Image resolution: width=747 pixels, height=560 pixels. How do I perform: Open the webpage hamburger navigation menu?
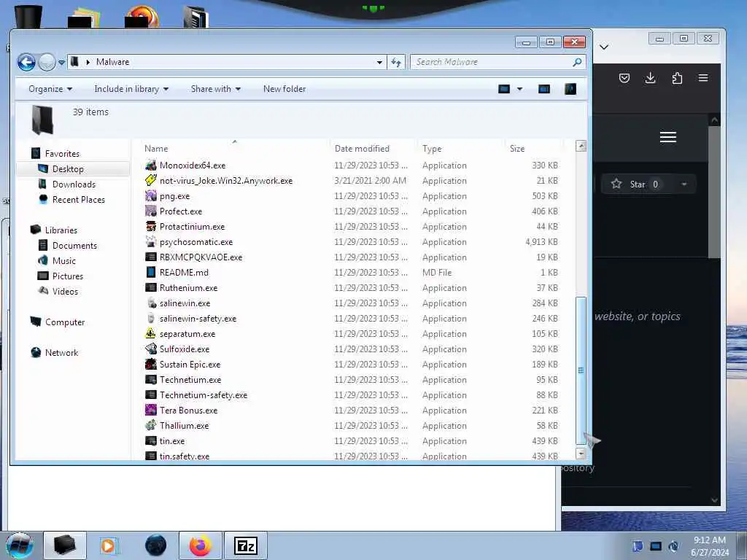pyautogui.click(x=668, y=137)
